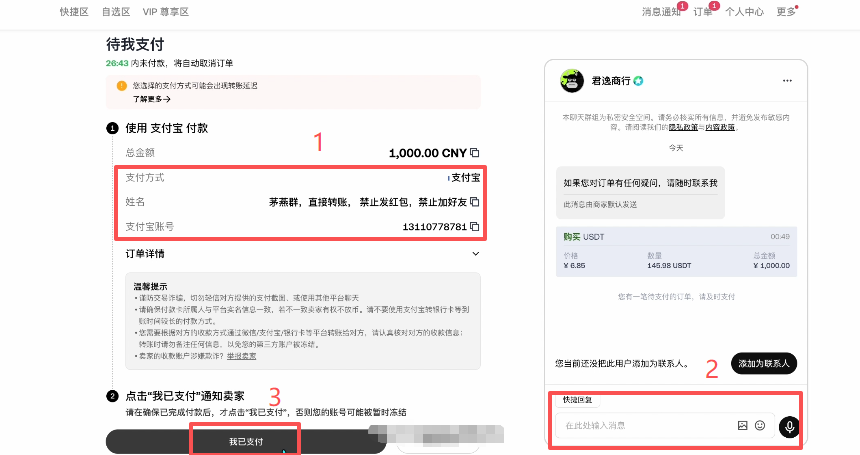
Task: Open the VIP 尊享区 tab
Action: (x=166, y=12)
